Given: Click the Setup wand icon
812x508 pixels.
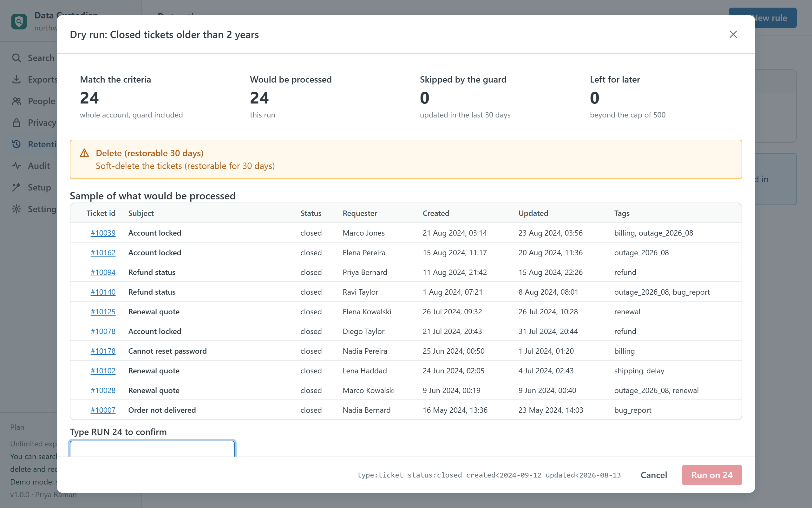Looking at the screenshot, I should pyautogui.click(x=16, y=187).
